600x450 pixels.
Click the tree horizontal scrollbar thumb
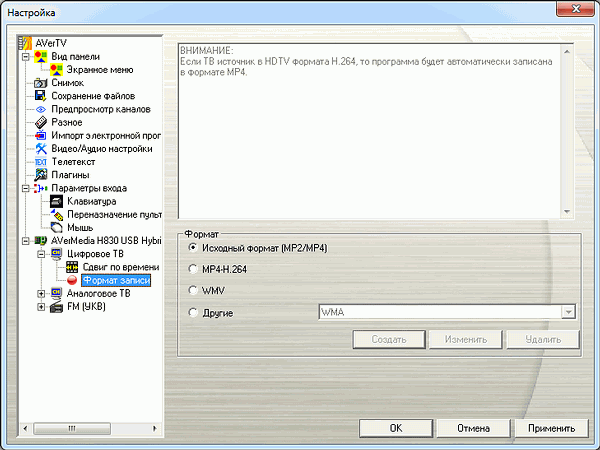72,429
